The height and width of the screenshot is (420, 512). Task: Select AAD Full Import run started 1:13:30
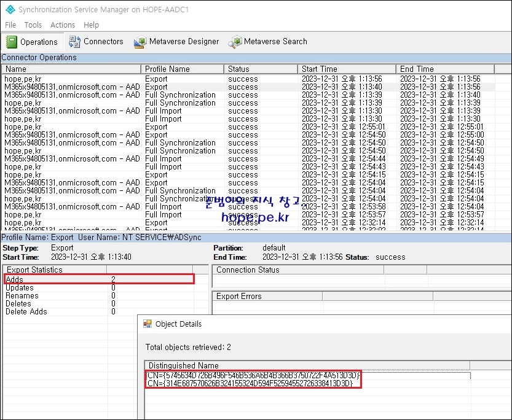tap(249, 111)
